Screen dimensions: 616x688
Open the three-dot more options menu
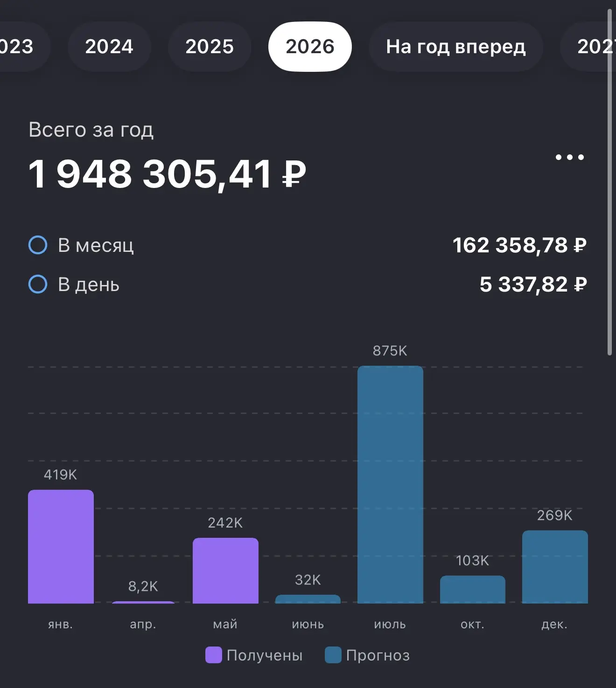(x=569, y=157)
